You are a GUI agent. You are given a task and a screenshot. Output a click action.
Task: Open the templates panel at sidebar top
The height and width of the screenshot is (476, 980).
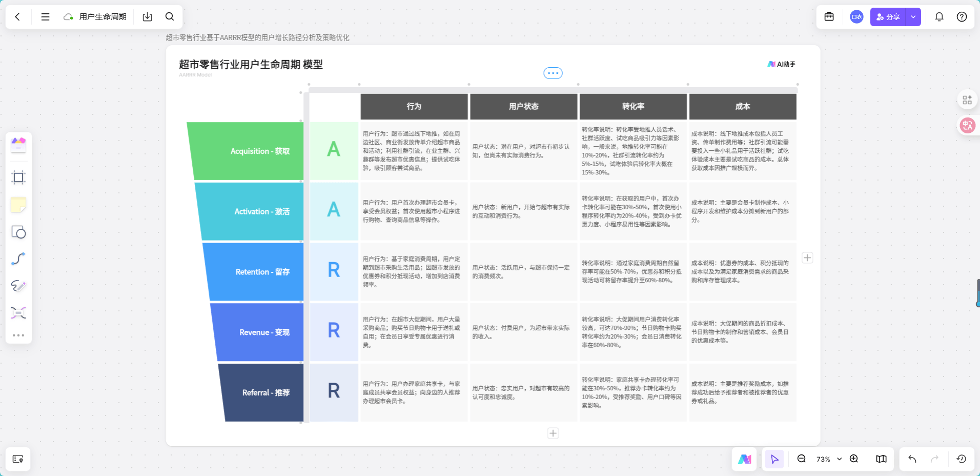pos(18,145)
